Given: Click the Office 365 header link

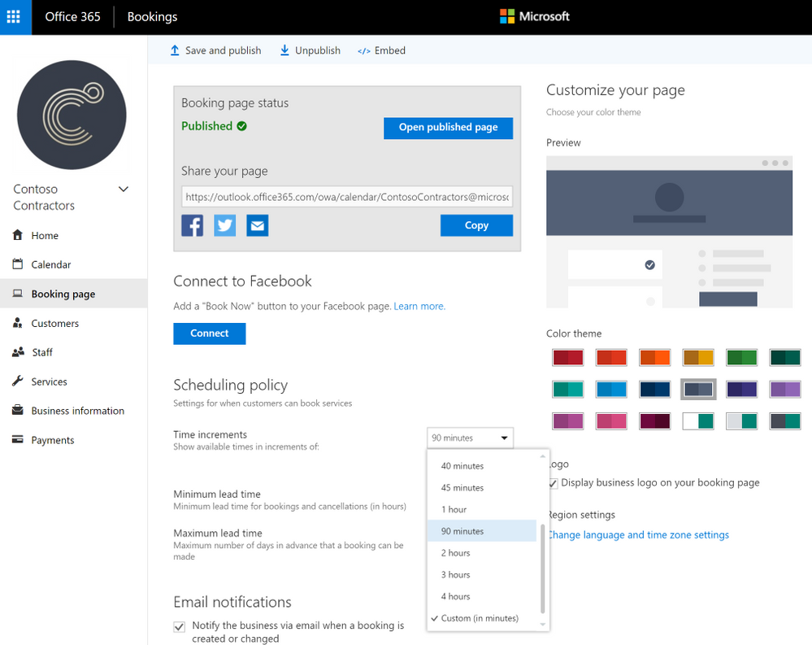Looking at the screenshot, I should pyautogui.click(x=72, y=16).
